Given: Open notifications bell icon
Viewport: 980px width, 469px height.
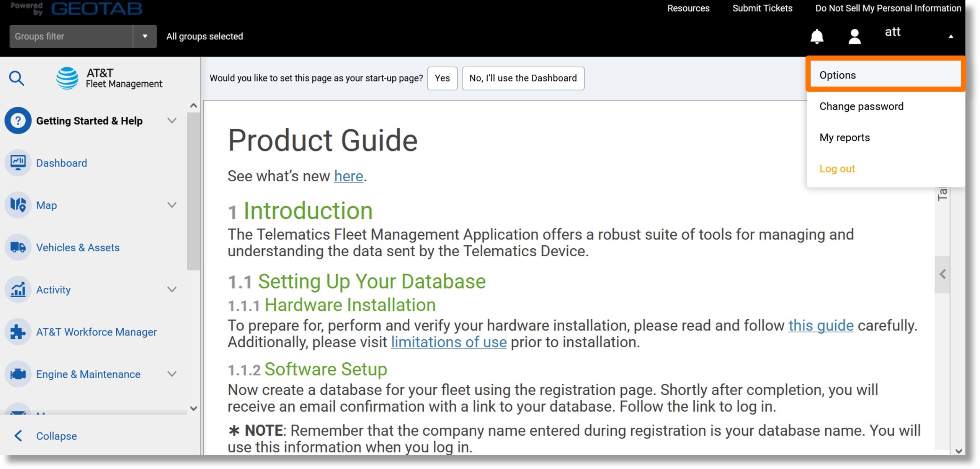Looking at the screenshot, I should (817, 36).
